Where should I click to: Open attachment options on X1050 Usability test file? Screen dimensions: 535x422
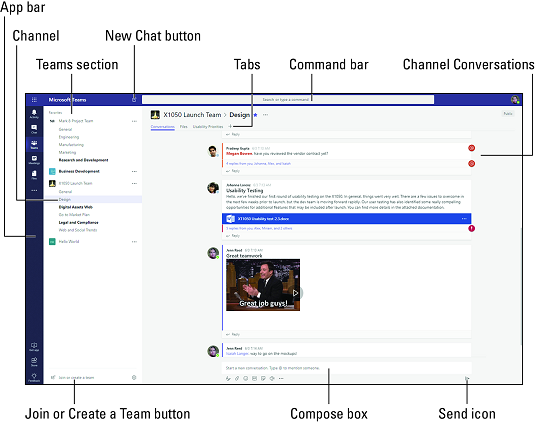(464, 219)
